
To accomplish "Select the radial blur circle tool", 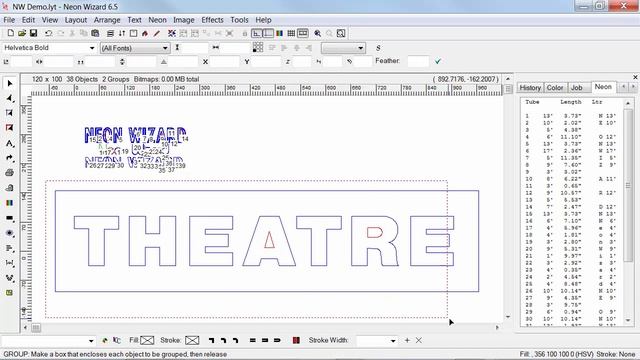I will click(x=9, y=233).
